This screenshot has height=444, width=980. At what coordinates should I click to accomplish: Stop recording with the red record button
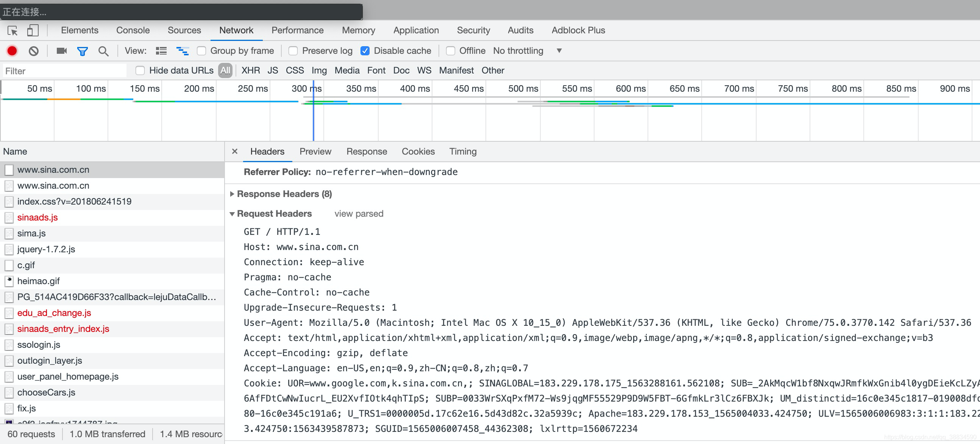click(12, 51)
